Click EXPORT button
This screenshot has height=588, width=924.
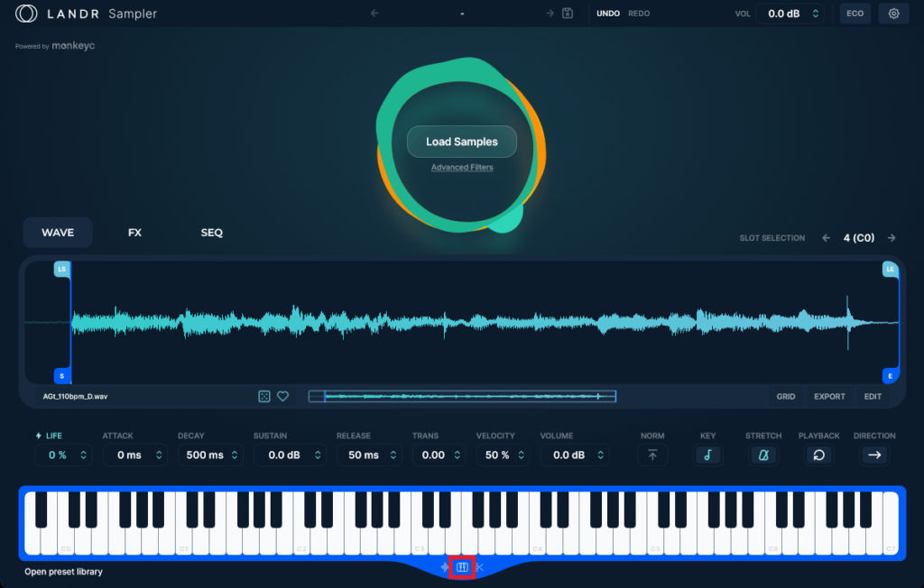[x=829, y=397]
